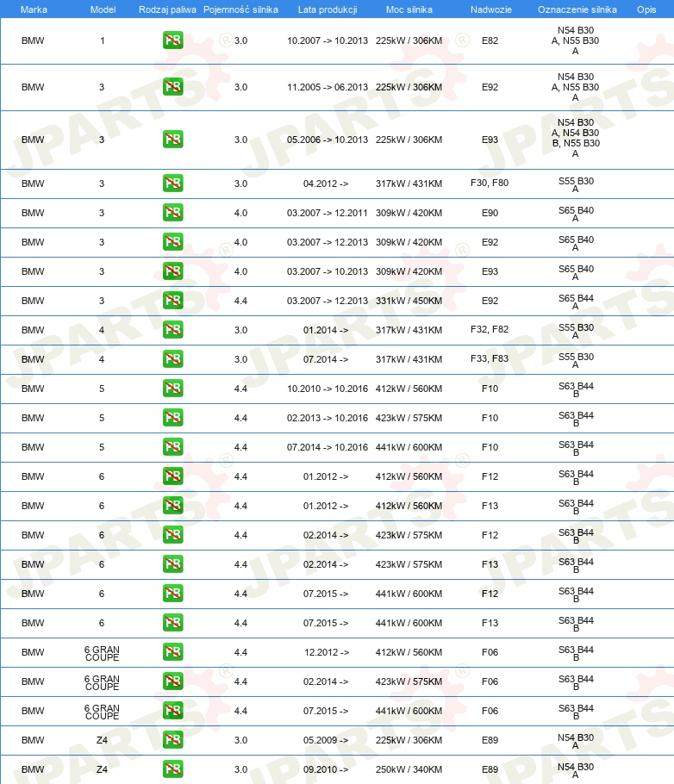Click fuel icon in row dated 03.2007 -> 12.2013 with 309kW
Screen dimensions: 674x784
click(172, 242)
